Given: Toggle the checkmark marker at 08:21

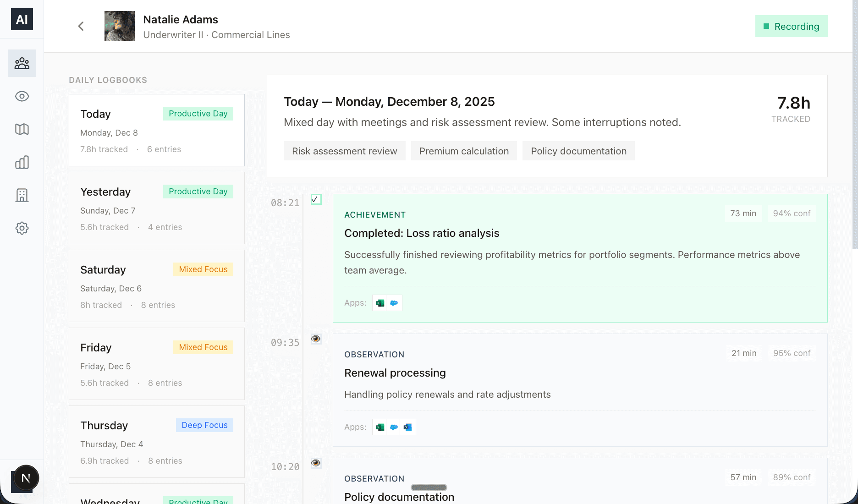Looking at the screenshot, I should pyautogui.click(x=315, y=199).
